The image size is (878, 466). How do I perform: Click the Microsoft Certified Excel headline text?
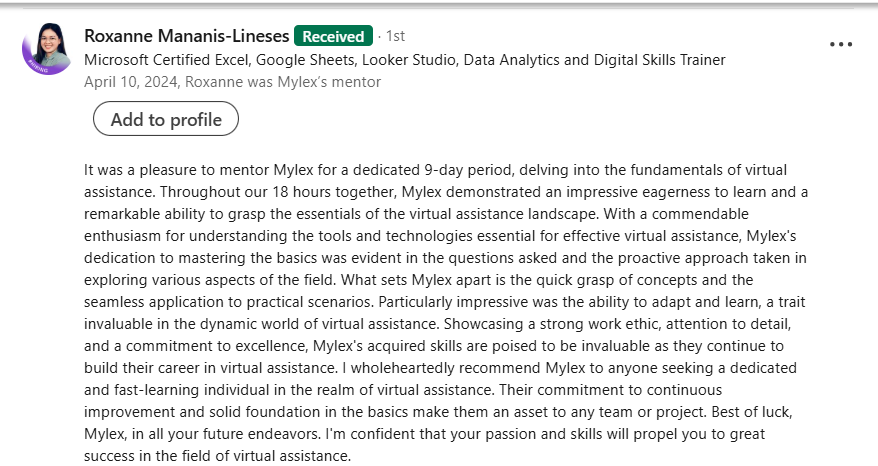(x=405, y=60)
